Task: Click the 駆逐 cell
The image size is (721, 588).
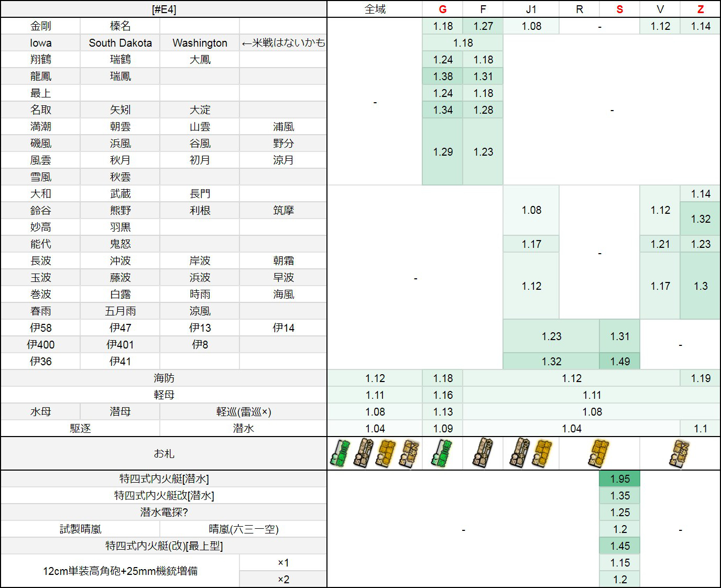Action: (81, 429)
